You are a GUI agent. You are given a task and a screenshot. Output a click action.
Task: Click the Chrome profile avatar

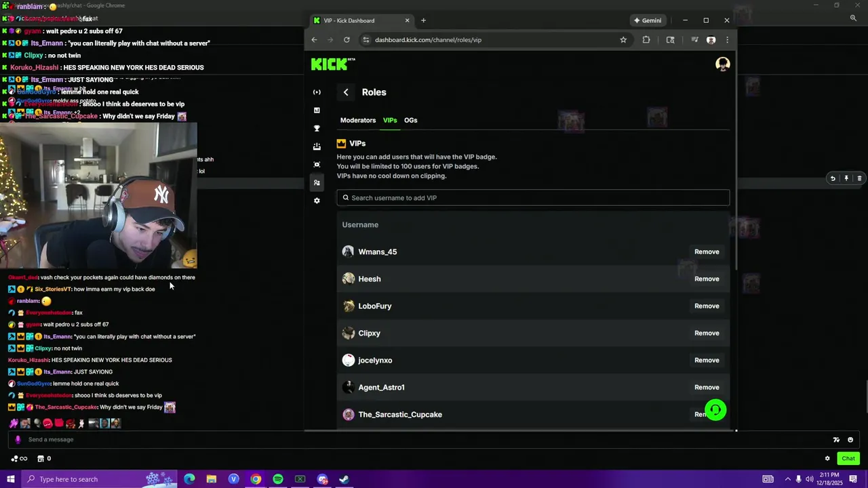[711, 40]
